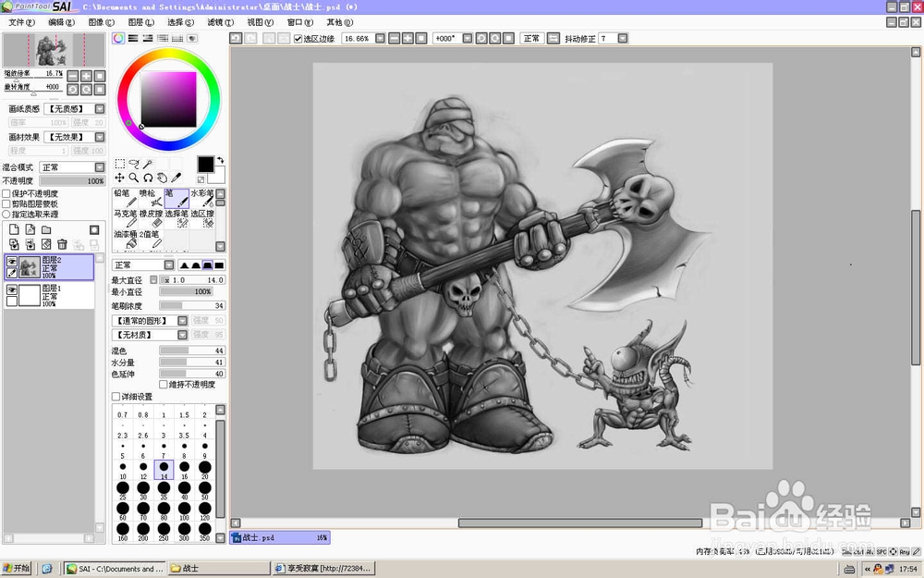The image size is (924, 578).
Task: Choose the 选择笔 selection pen
Action: 176,219
